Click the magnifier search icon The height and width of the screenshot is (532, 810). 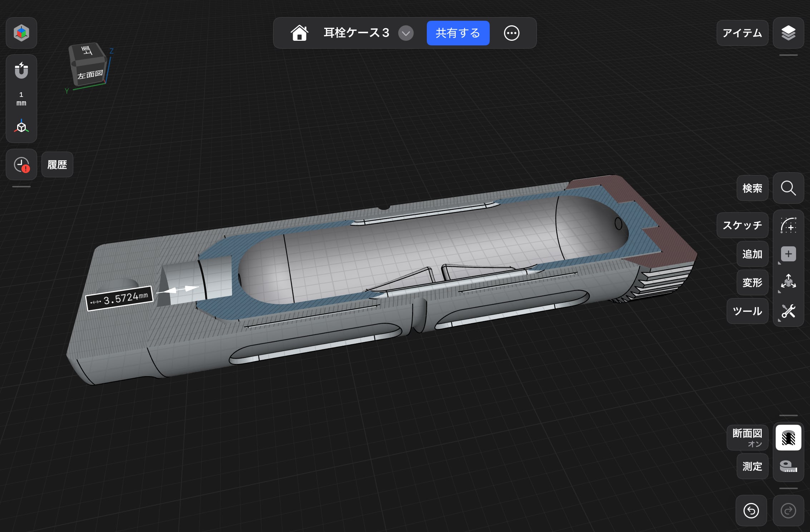point(788,188)
